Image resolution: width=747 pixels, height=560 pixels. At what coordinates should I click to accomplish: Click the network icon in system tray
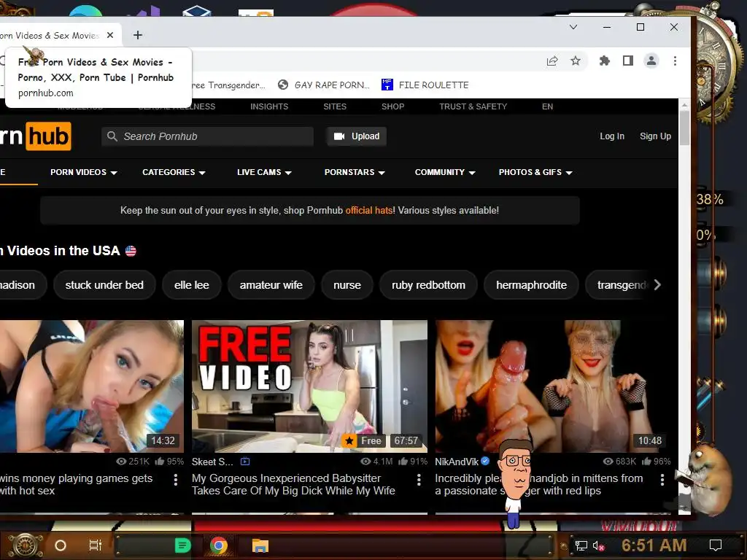(x=581, y=545)
